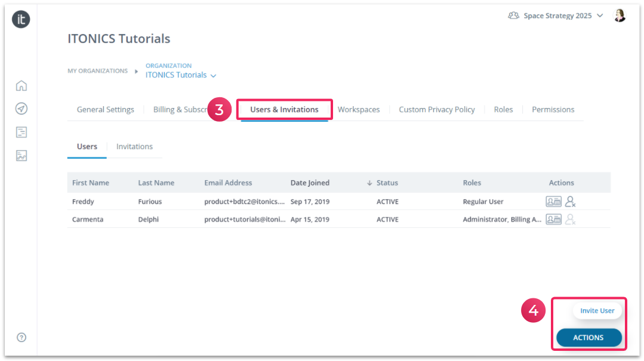This screenshot has height=361, width=644.
Task: Click the ITONICS logo icon
Action: click(21, 19)
